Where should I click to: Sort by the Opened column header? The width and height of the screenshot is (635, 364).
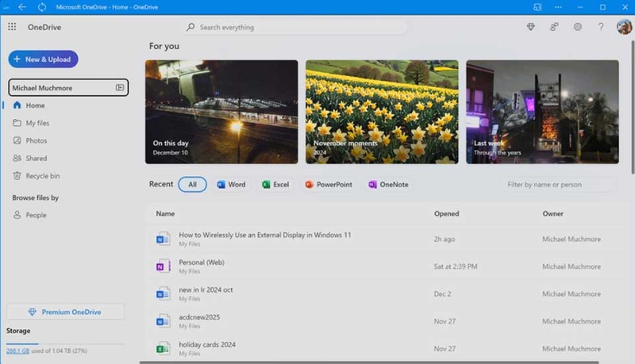446,213
